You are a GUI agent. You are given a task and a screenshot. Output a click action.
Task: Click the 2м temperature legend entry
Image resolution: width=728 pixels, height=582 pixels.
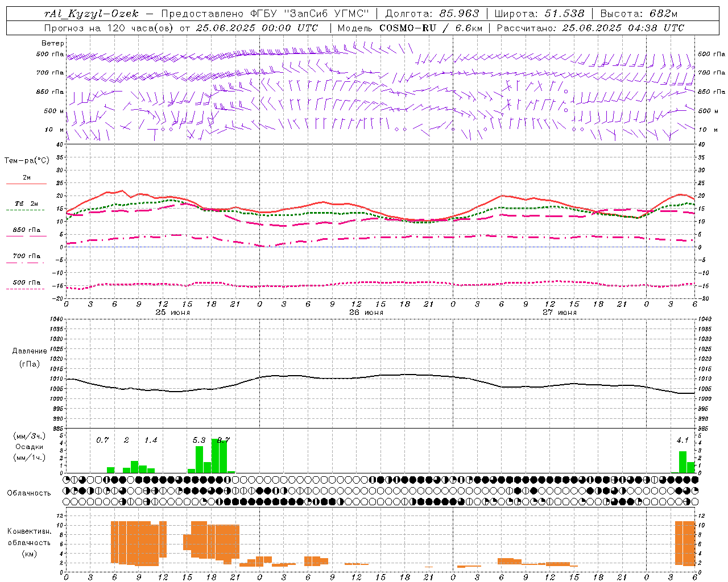point(27,177)
